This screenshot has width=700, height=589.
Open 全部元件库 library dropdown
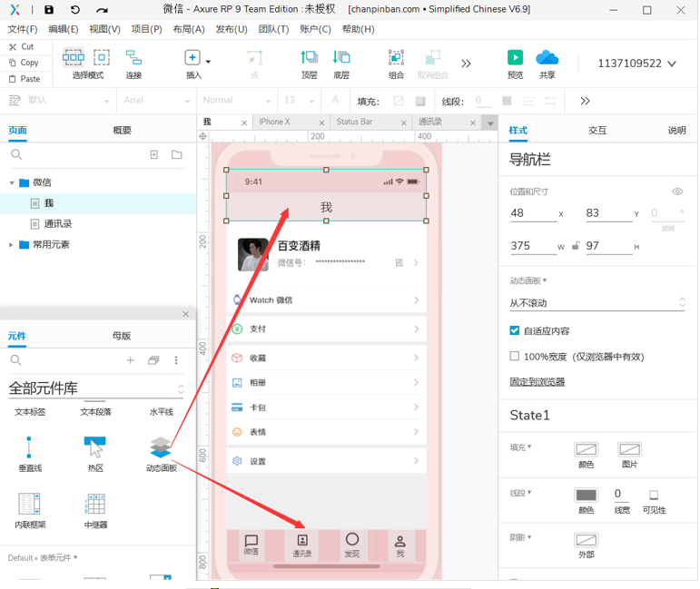click(x=96, y=388)
